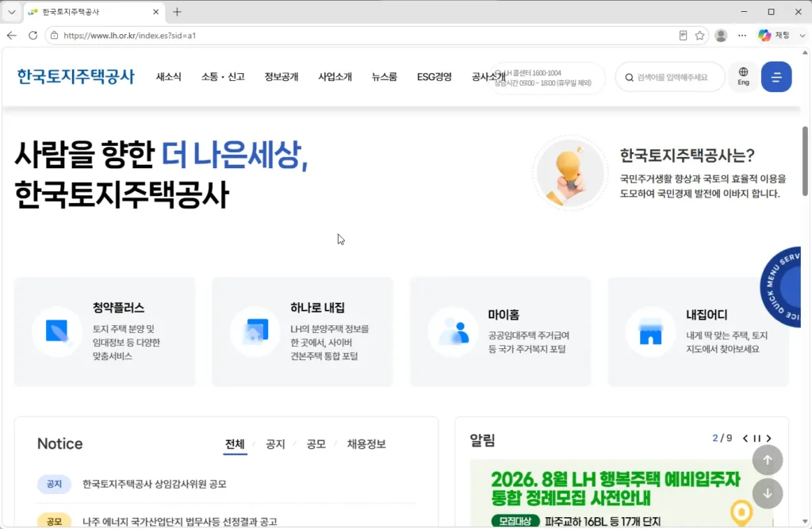The height and width of the screenshot is (529, 812).
Task: Open the 내집어디 card
Action: [x=698, y=332]
